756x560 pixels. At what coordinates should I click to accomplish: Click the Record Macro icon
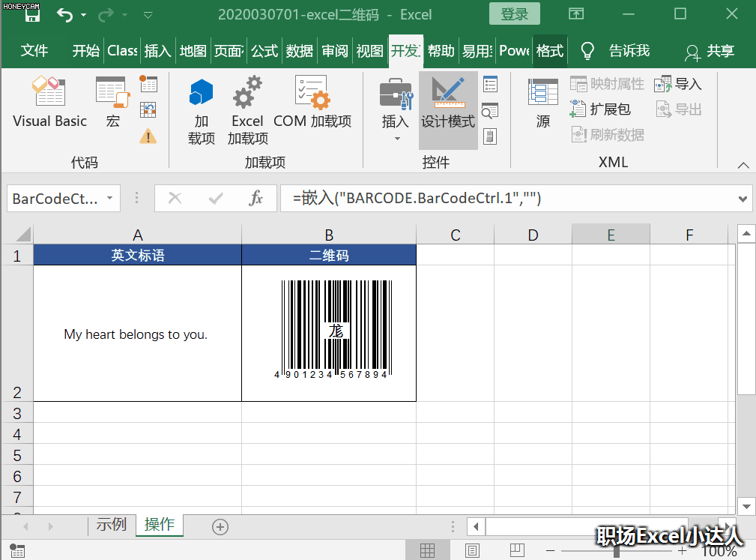(148, 84)
